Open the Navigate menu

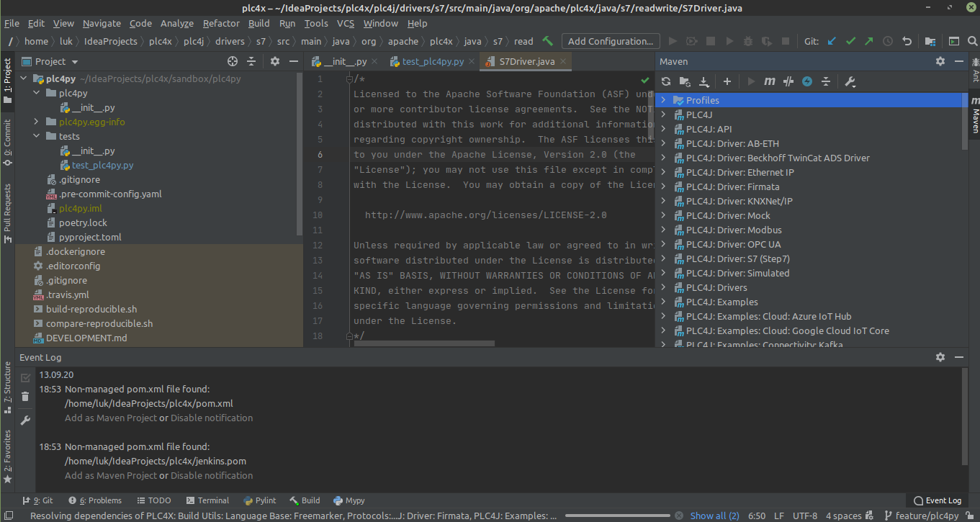102,23
